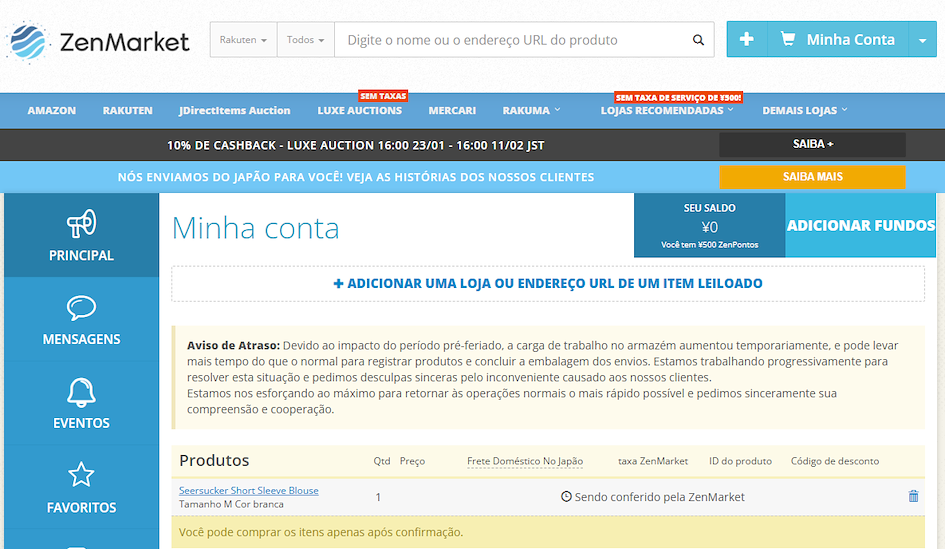
Task: Click Adicionar uma loja ou endereço URL
Action: pyautogui.click(x=548, y=283)
